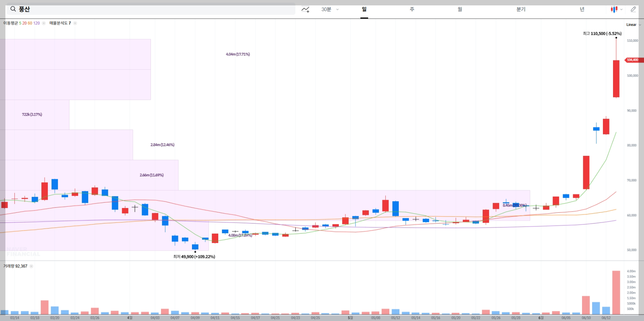644x321 pixels.
Task: Click the 100,000 price axis label
Action: click(632, 76)
